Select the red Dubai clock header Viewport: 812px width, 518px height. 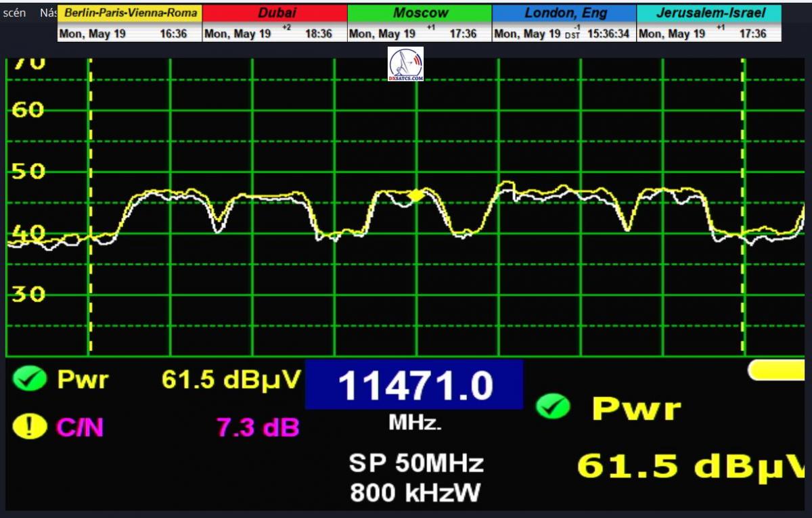tap(275, 13)
